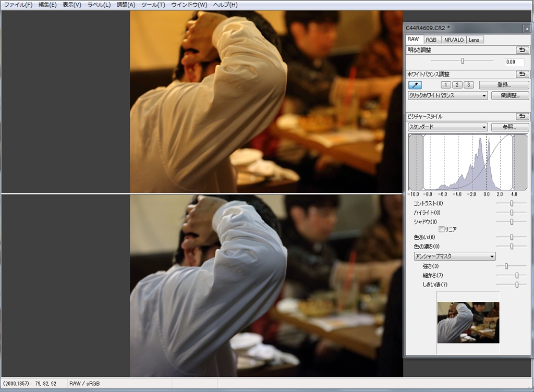Click the brightness adjustment slider handle

click(463, 61)
